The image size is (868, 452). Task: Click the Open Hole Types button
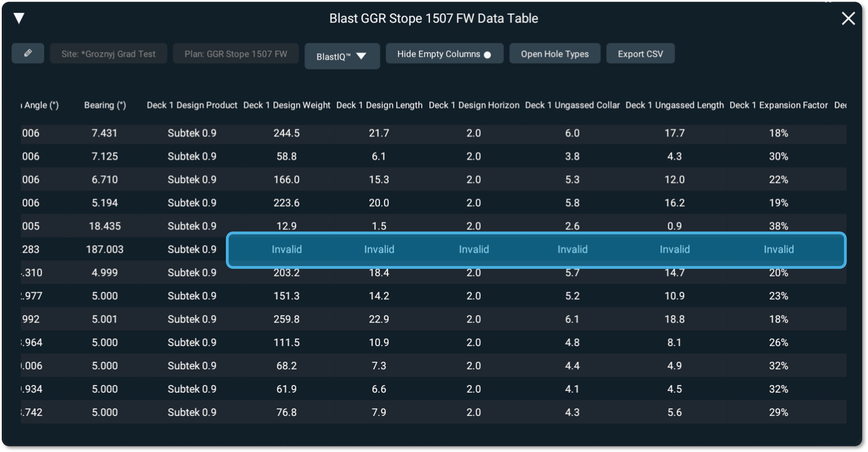[x=555, y=54]
